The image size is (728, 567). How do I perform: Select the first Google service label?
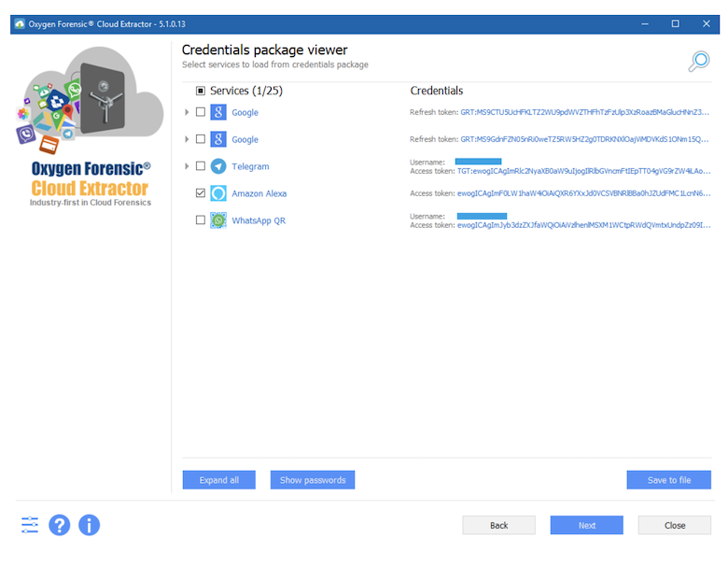click(245, 112)
